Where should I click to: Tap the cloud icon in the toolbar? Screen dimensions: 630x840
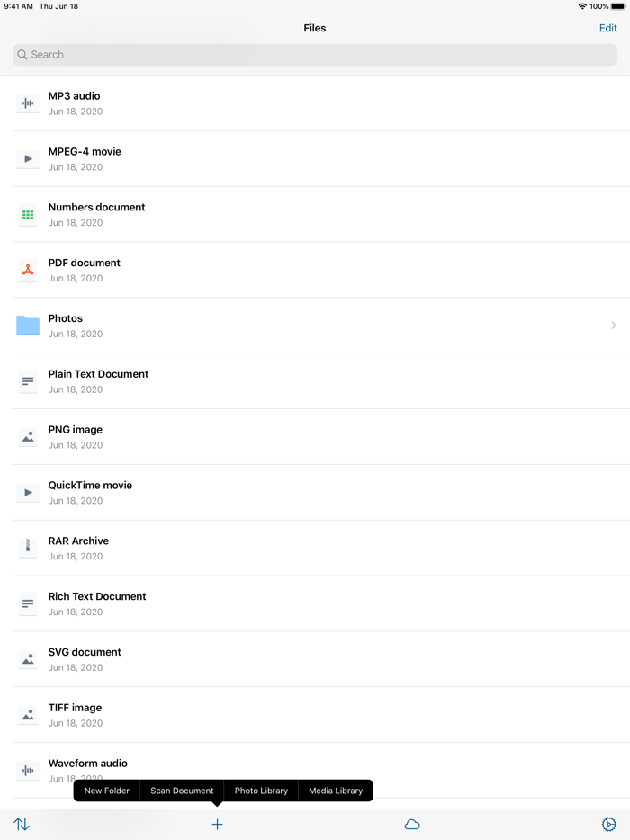pos(412,824)
